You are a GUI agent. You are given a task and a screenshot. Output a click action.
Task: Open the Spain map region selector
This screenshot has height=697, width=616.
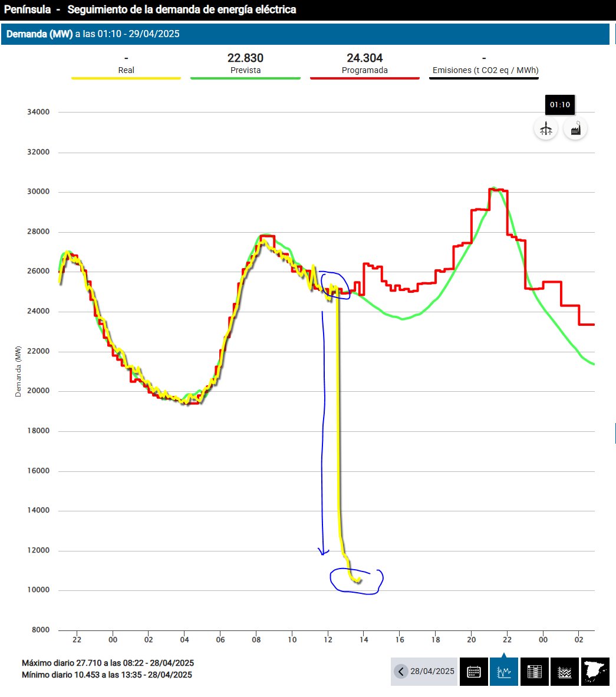(595, 672)
